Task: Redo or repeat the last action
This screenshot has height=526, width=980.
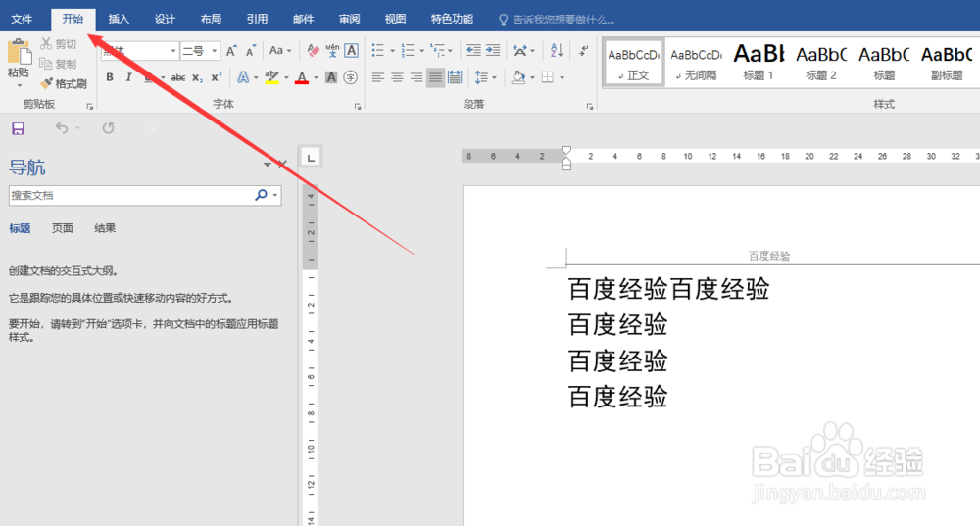Action: click(x=108, y=128)
